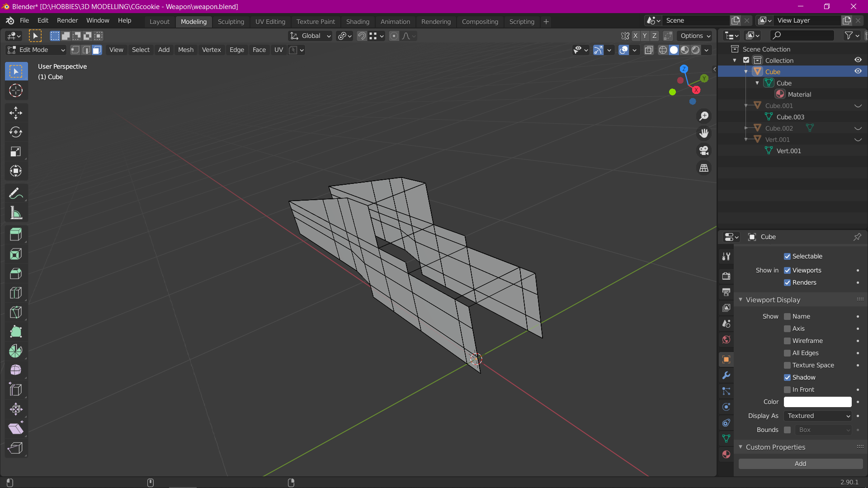868x488 pixels.
Task: Enable Show Name checkbox
Action: pos(787,317)
